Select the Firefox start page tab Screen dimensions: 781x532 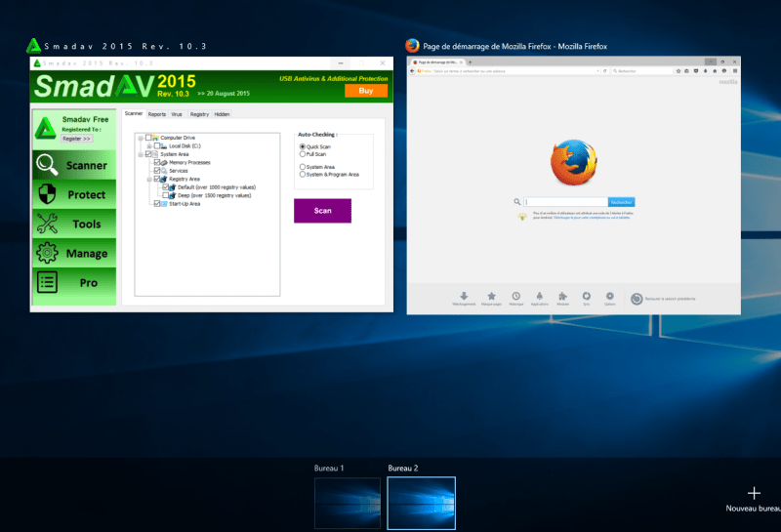[436, 62]
